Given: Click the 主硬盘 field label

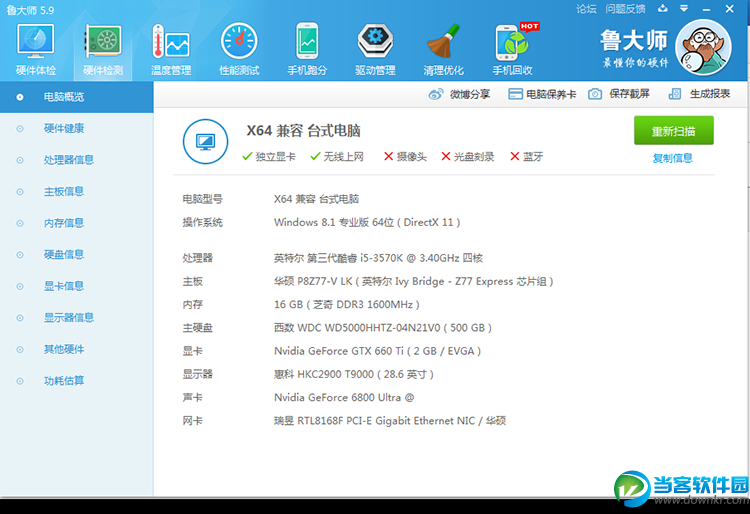Looking at the screenshot, I should click(197, 328).
